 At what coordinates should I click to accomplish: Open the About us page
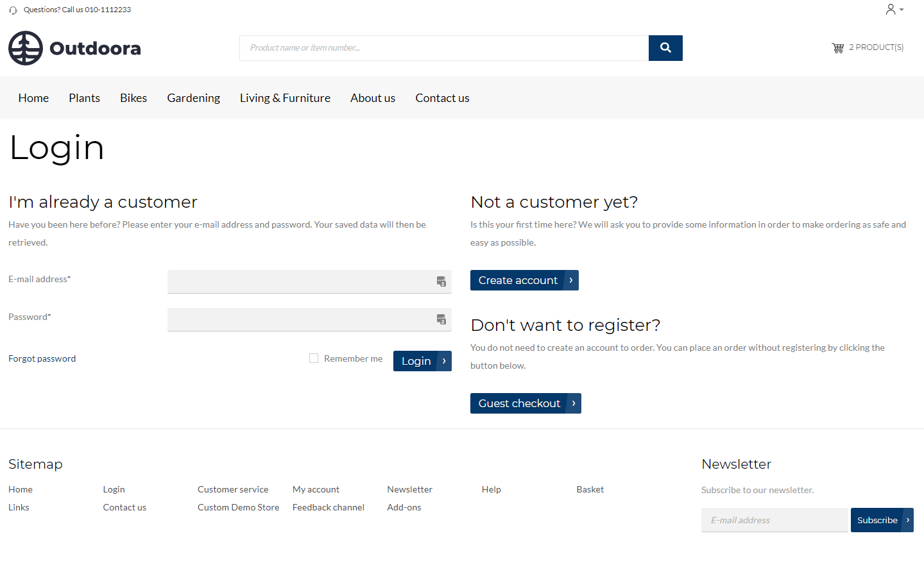[x=373, y=98]
